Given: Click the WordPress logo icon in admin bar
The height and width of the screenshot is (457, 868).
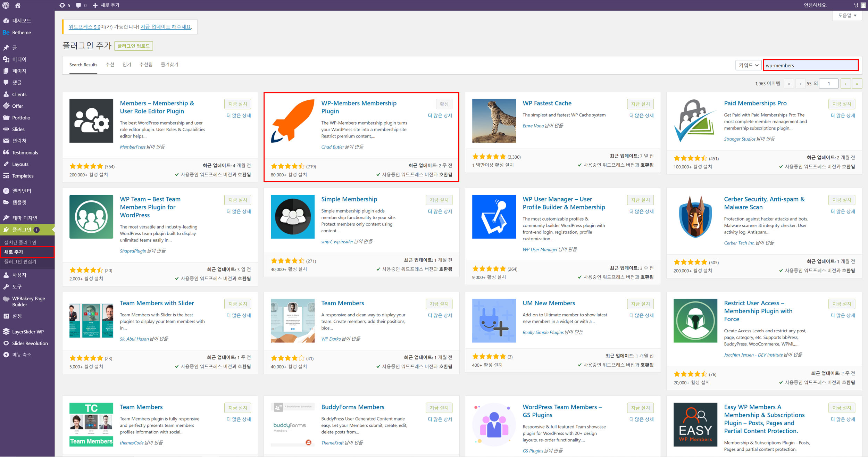Looking at the screenshot, I should 6,5.
